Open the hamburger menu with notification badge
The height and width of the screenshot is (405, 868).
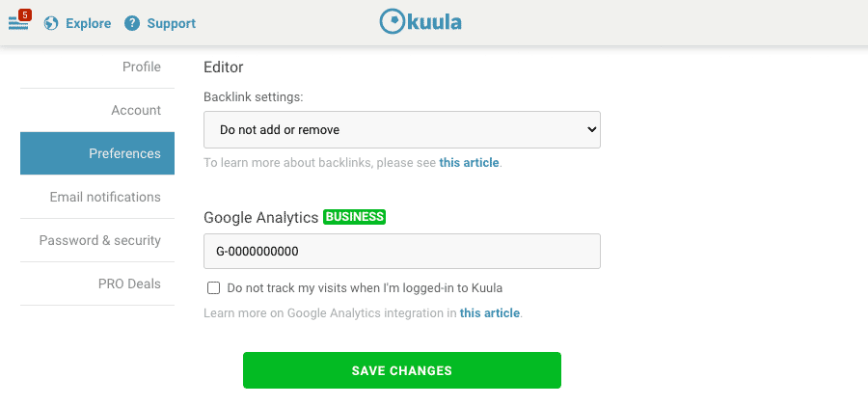click(18, 23)
